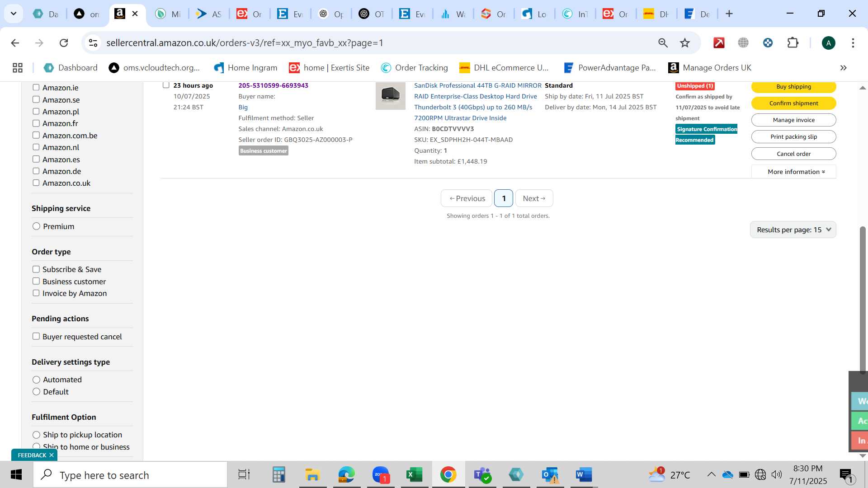Click the Confirm shipment button
The width and height of the screenshot is (868, 488).
pos(794,103)
